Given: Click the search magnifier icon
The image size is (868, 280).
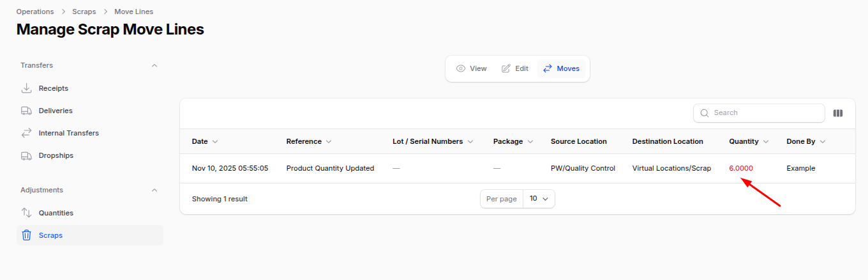Looking at the screenshot, I should tap(705, 113).
